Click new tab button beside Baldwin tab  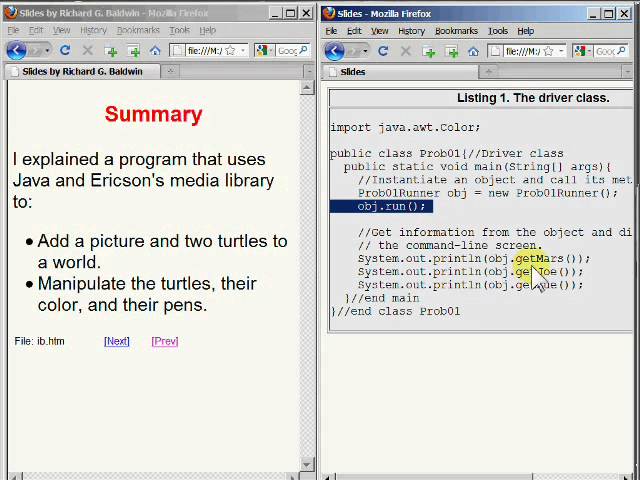pyautogui.click(x=171, y=71)
